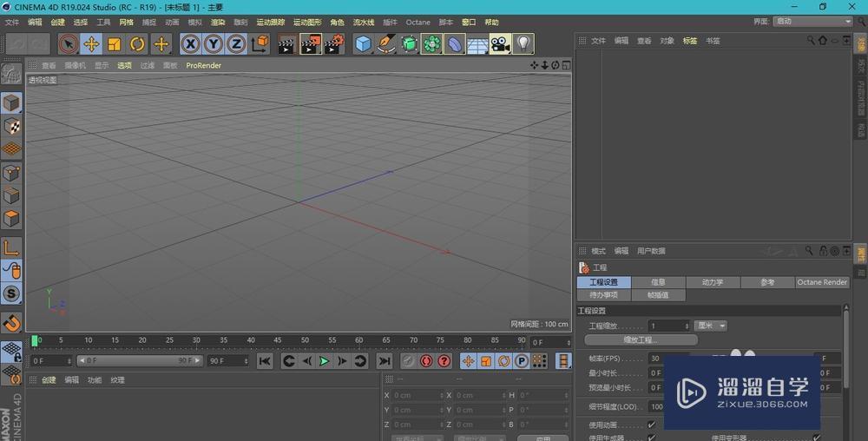
Task: Open the array modeling objects icon
Action: click(x=431, y=43)
